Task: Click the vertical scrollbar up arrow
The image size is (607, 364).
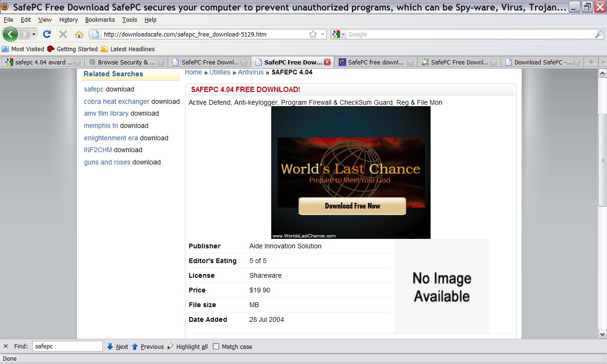Action: (603, 73)
